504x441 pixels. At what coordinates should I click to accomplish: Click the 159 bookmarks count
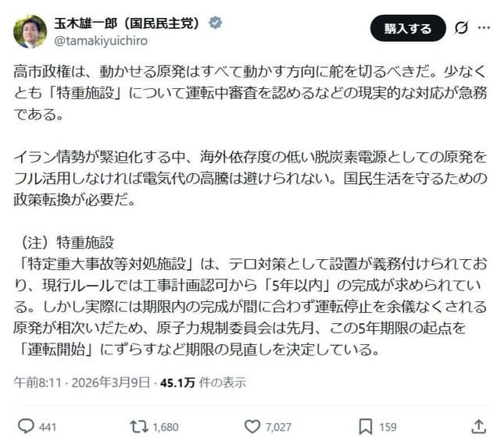(x=388, y=427)
